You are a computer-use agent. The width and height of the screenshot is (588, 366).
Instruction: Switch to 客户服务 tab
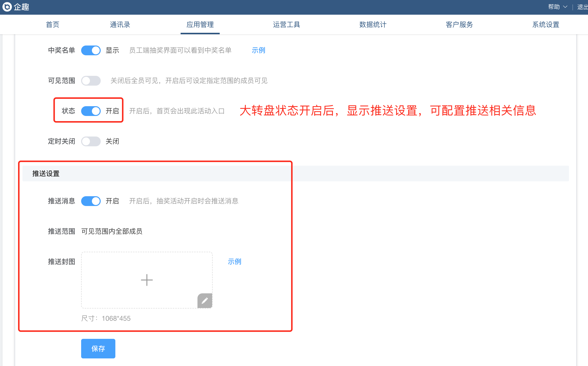click(459, 24)
